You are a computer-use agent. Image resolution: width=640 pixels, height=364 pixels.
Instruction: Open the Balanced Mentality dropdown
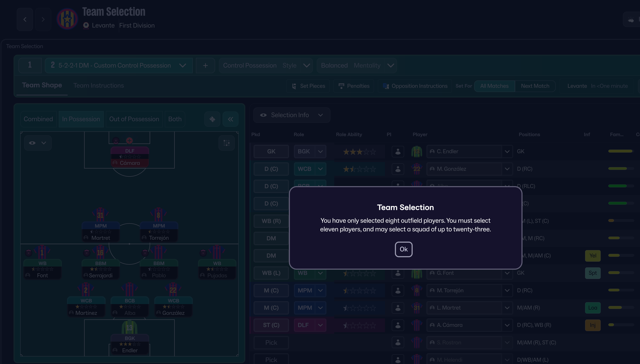[357, 65]
